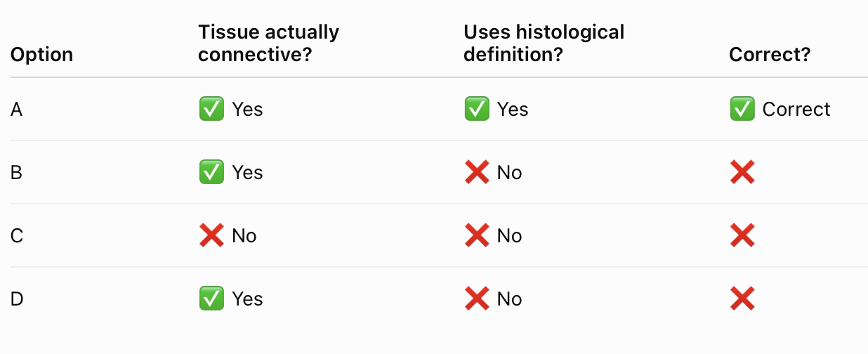
Task: Click green check under Tissue actually connective, row A
Action: tap(211, 109)
